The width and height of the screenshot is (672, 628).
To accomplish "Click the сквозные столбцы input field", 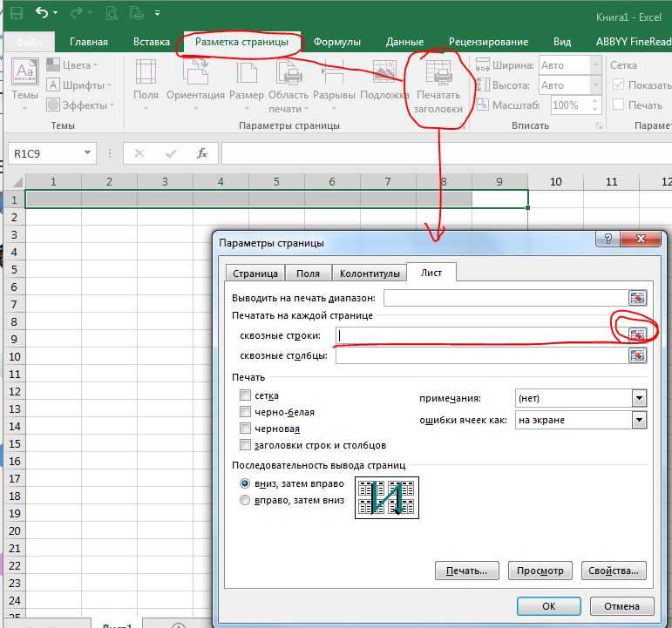I will [482, 355].
